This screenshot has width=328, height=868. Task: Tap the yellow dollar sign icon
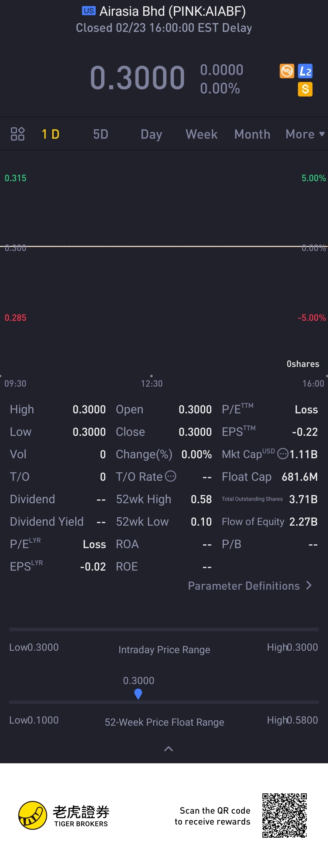tap(305, 89)
